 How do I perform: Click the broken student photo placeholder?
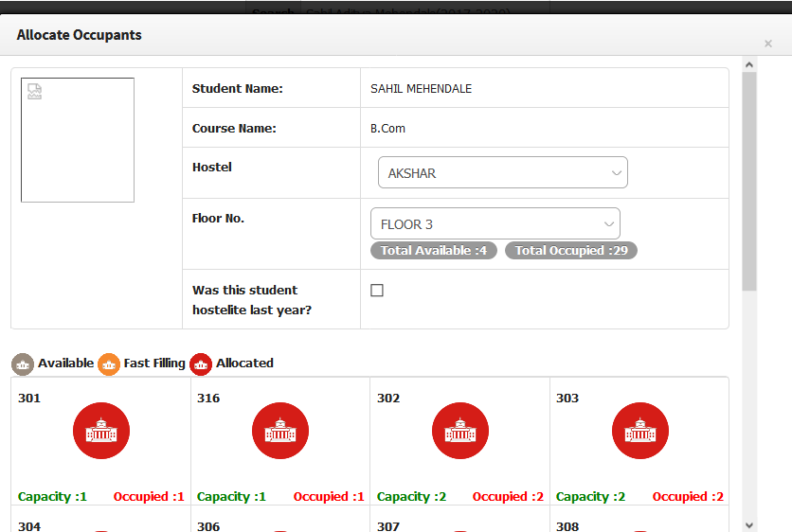(x=78, y=140)
